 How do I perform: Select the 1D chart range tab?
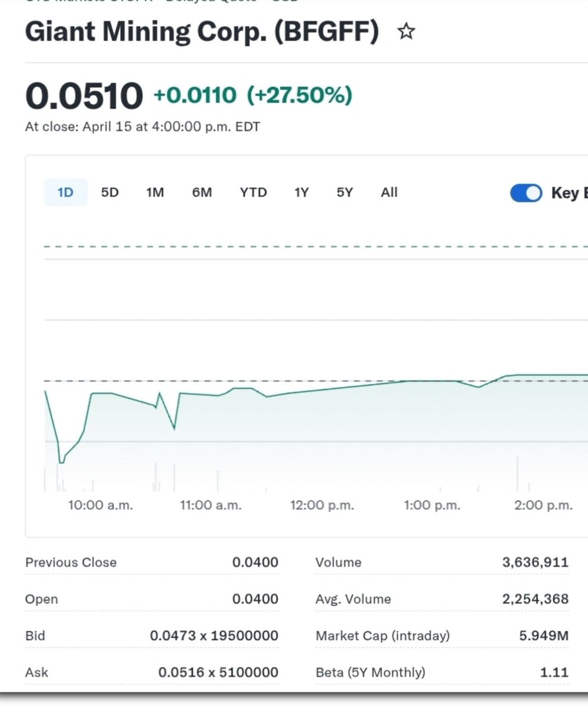coord(65,192)
